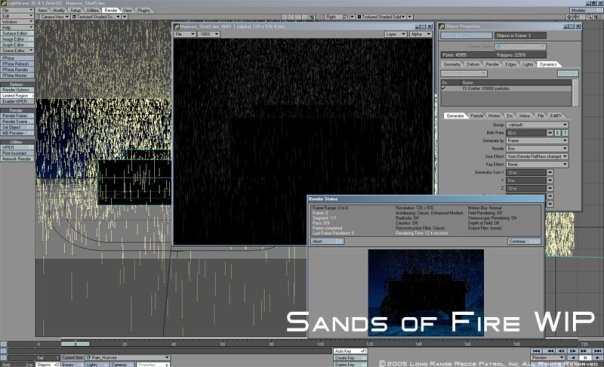Screen dimensions: 604x367
Task: Toggle the Auto Key button
Action: click(x=350, y=351)
